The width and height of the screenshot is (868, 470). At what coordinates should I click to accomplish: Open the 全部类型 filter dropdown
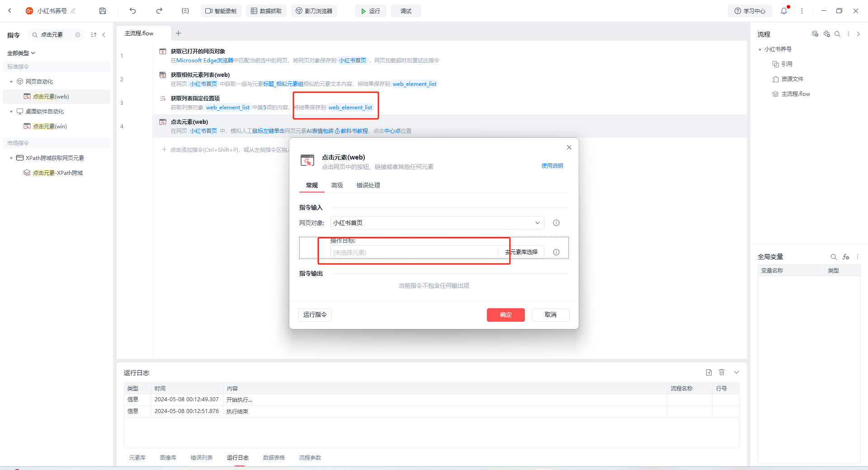21,53
